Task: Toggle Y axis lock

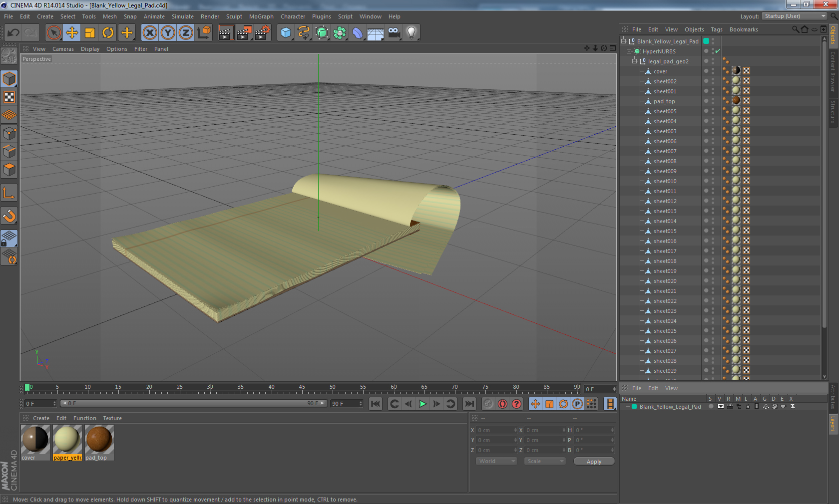Action: point(168,33)
